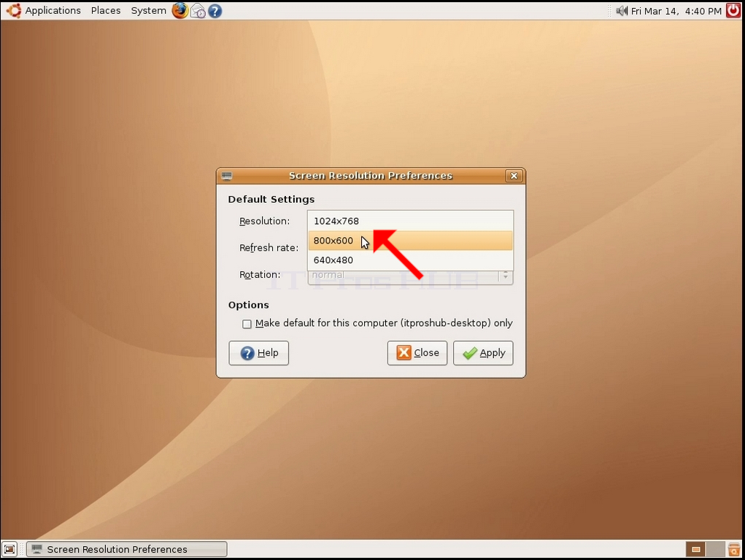Apply the screen resolution settings
745x560 pixels.
[x=483, y=353]
